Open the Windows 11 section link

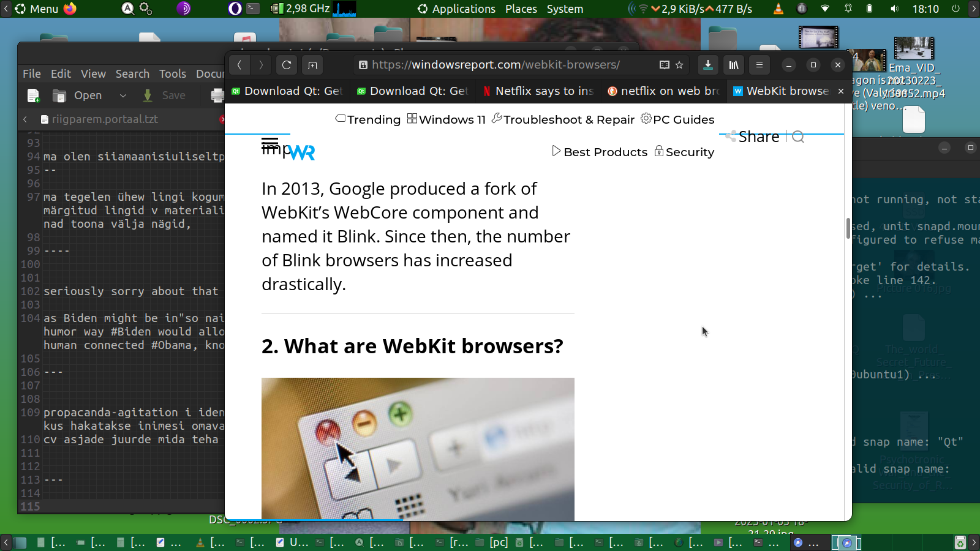[x=447, y=119]
